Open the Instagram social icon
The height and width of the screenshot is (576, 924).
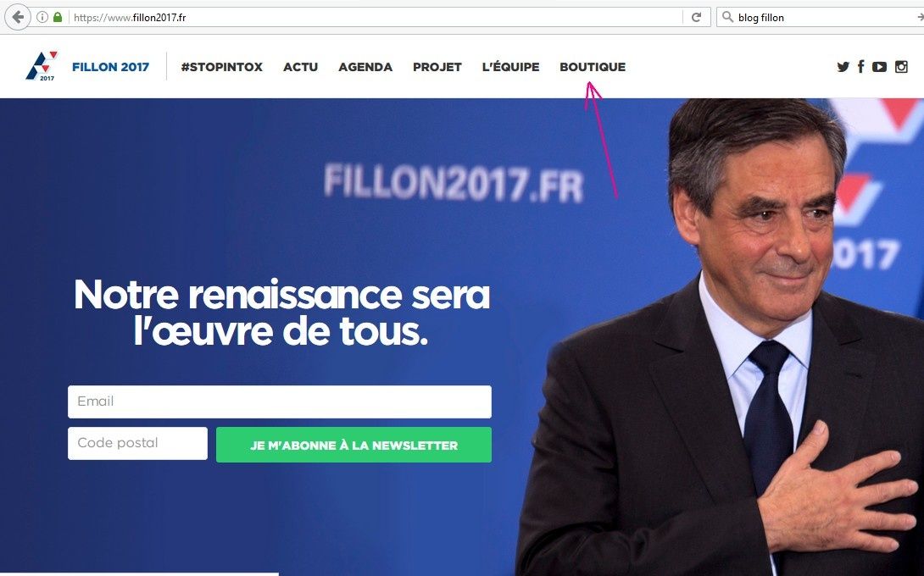click(901, 67)
